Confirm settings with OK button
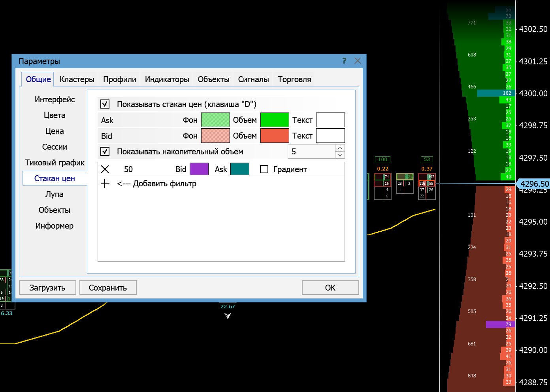Image resolution: width=550 pixels, height=392 pixels. click(x=330, y=288)
